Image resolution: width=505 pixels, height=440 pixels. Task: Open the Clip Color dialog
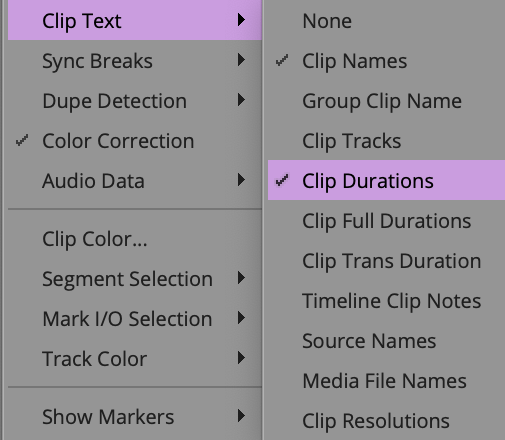tap(135, 238)
